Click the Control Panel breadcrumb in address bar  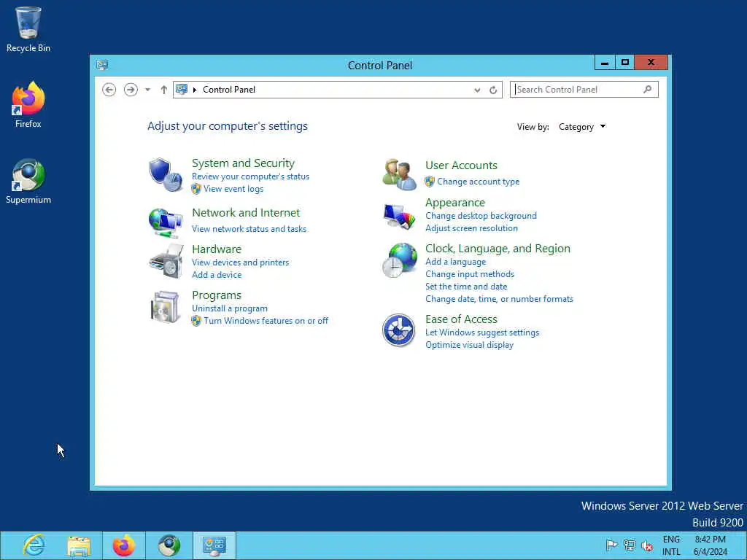point(228,90)
